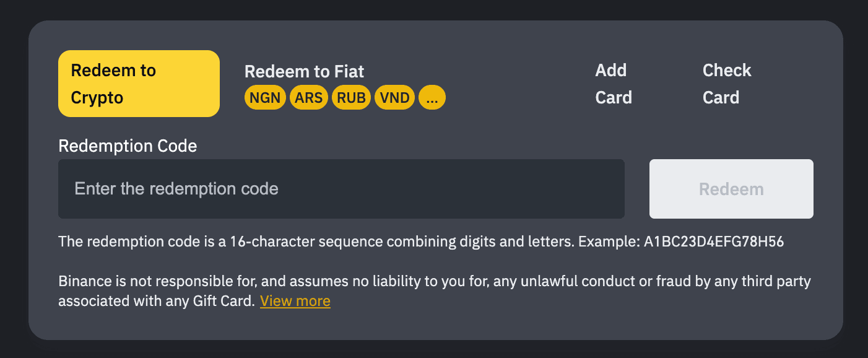Click the 'Enter the redemption code' placeholder

(176, 189)
